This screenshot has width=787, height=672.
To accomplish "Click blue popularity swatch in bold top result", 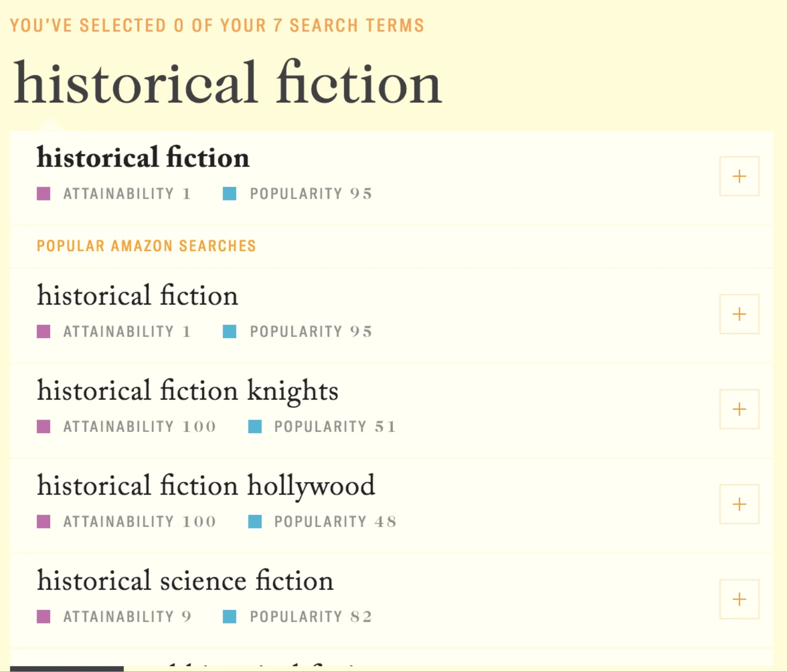I will [x=229, y=193].
